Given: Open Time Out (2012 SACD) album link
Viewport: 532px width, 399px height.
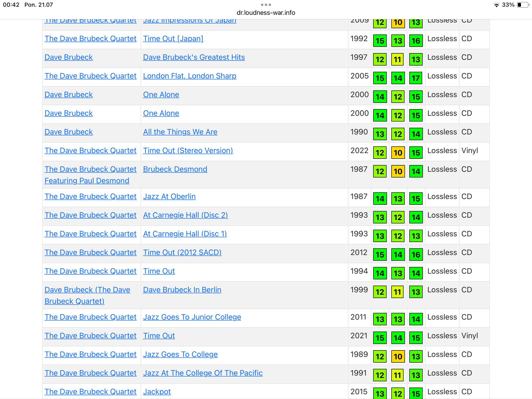Looking at the screenshot, I should (182, 252).
